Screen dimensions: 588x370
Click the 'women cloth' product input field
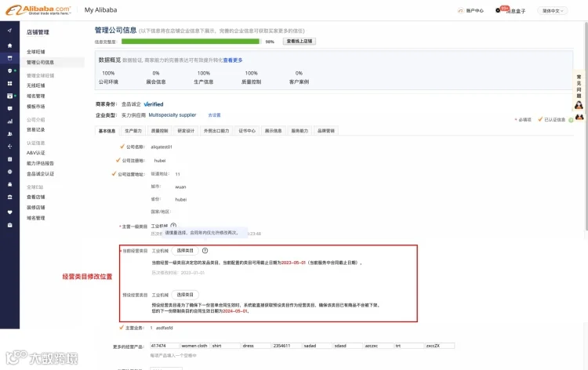[195, 346]
